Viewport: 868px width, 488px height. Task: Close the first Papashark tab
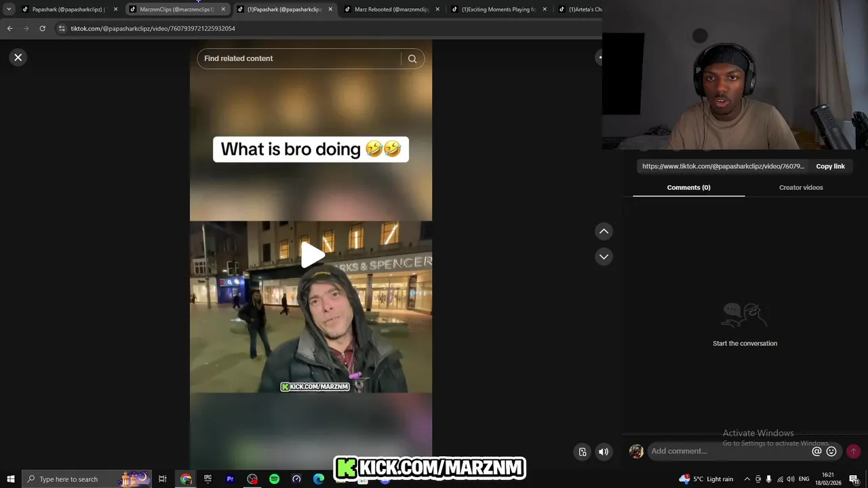115,9
